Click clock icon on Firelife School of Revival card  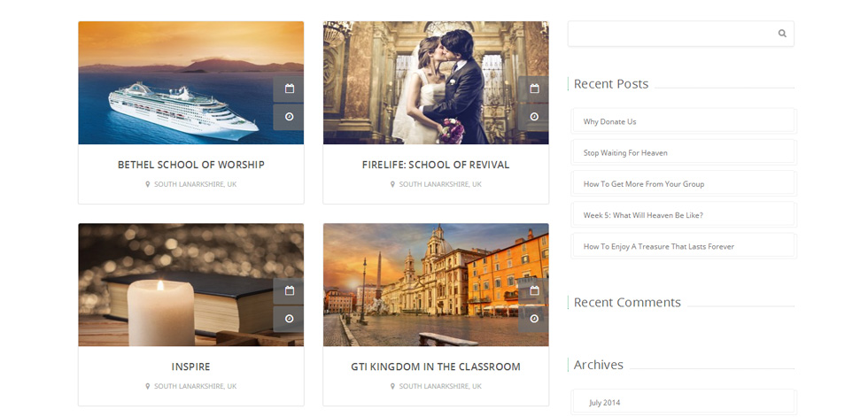(x=533, y=117)
